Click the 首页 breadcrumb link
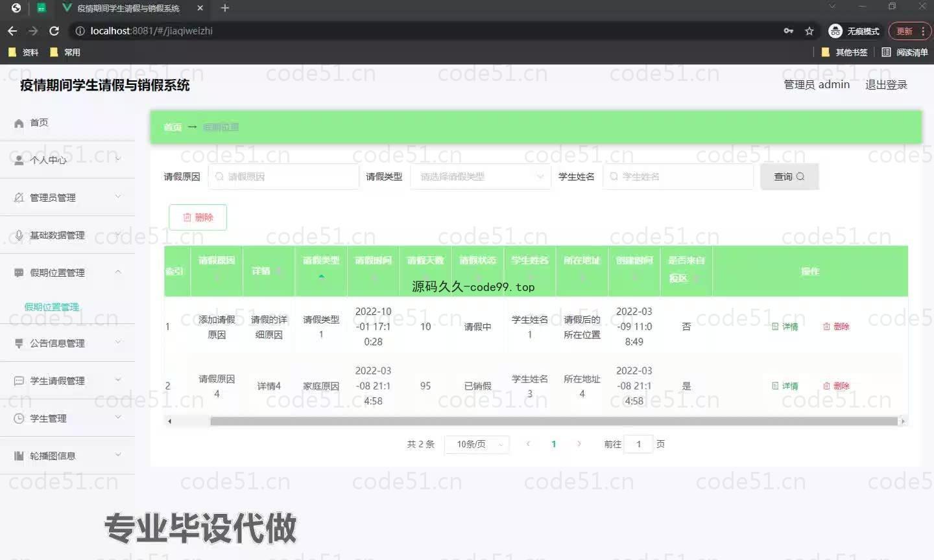Image resolution: width=934 pixels, height=560 pixels. pos(173,127)
